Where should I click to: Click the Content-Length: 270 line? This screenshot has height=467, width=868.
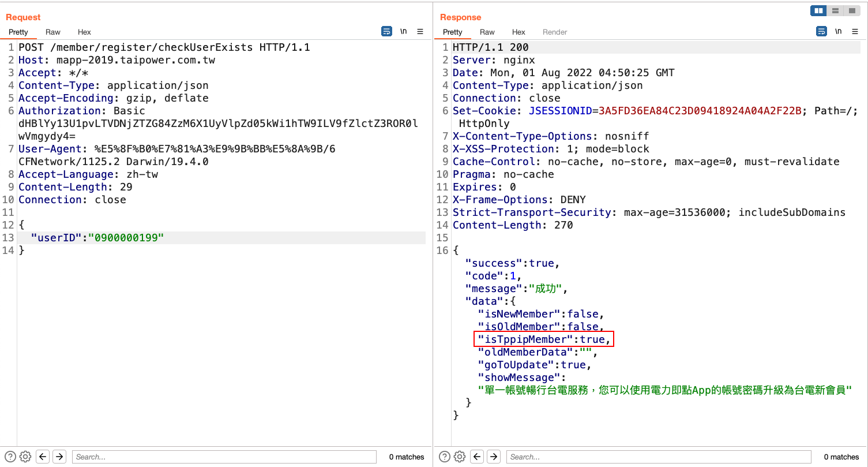click(x=513, y=225)
